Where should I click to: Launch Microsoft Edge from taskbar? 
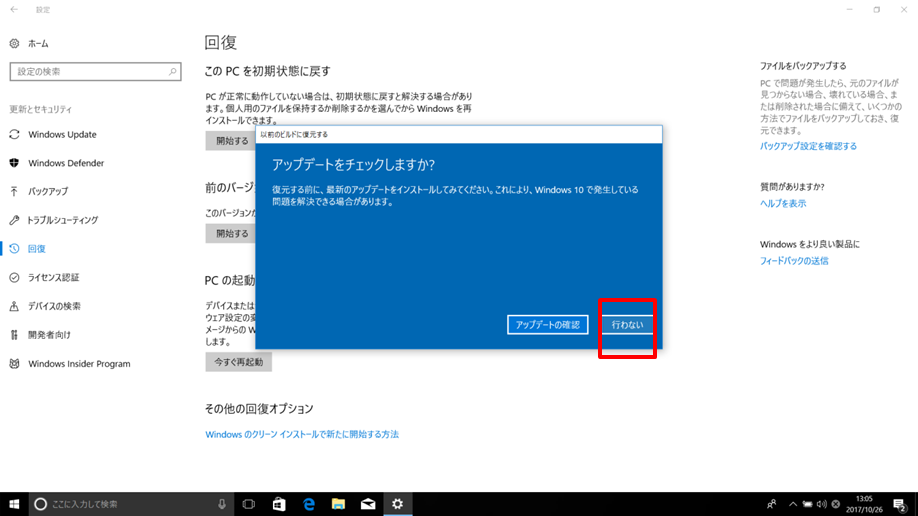pos(309,504)
